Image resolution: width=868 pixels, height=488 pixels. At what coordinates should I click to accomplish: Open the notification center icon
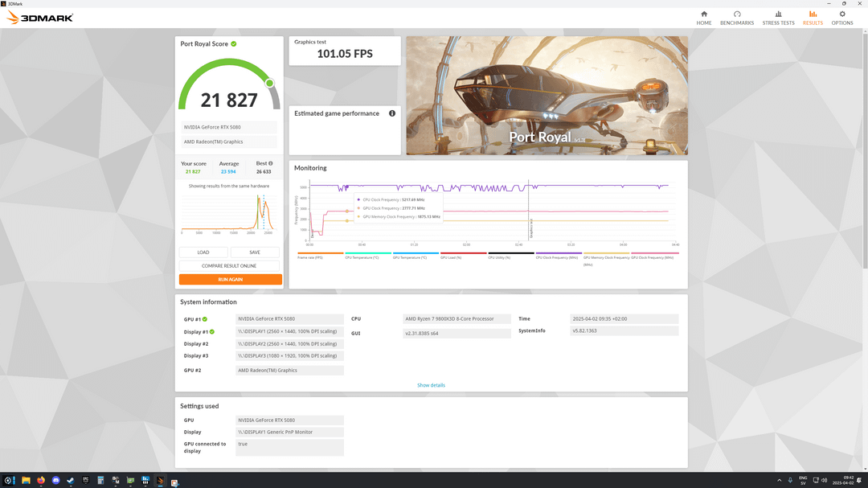(860, 480)
